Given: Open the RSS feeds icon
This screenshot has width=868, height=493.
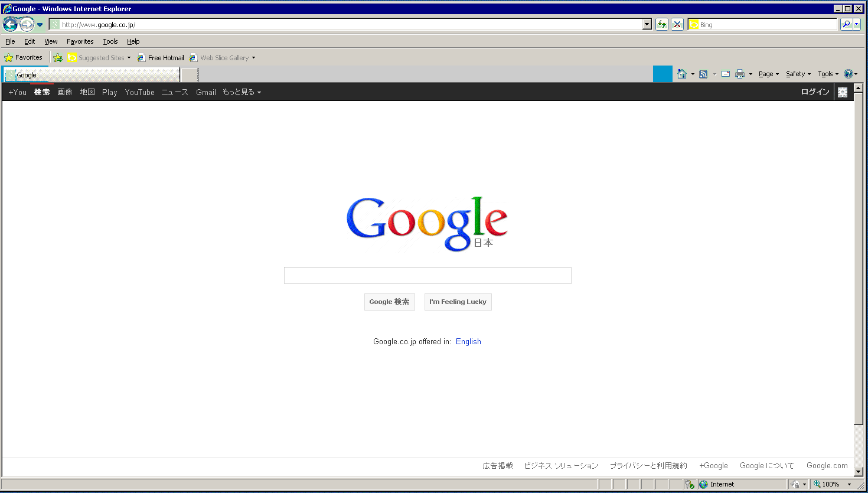Looking at the screenshot, I should pos(703,74).
